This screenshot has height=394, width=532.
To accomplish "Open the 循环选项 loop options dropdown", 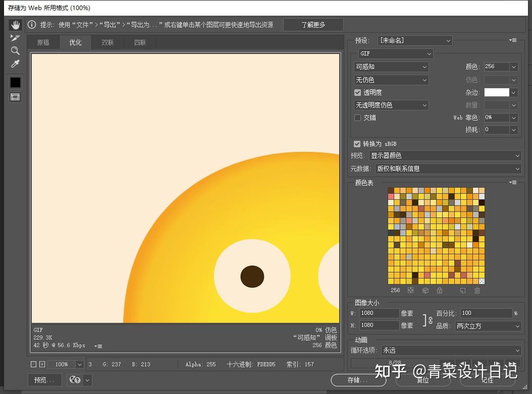I will pyautogui.click(x=452, y=350).
